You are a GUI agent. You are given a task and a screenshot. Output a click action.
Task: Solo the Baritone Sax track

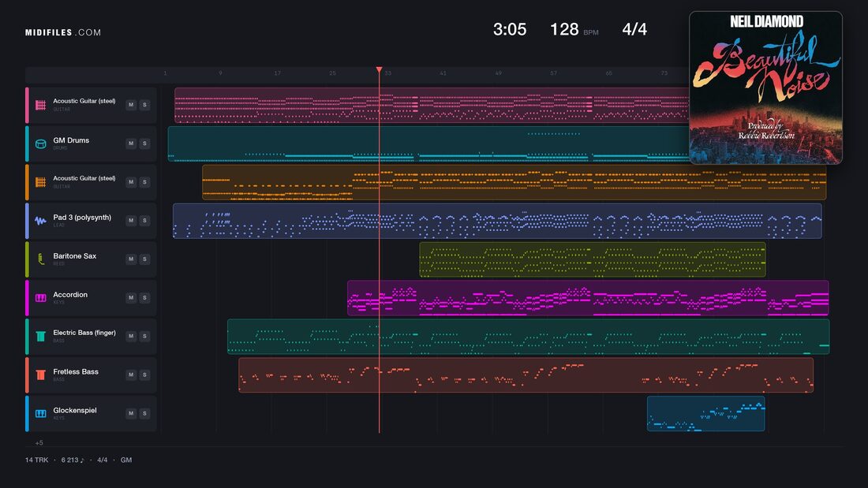[x=144, y=259]
